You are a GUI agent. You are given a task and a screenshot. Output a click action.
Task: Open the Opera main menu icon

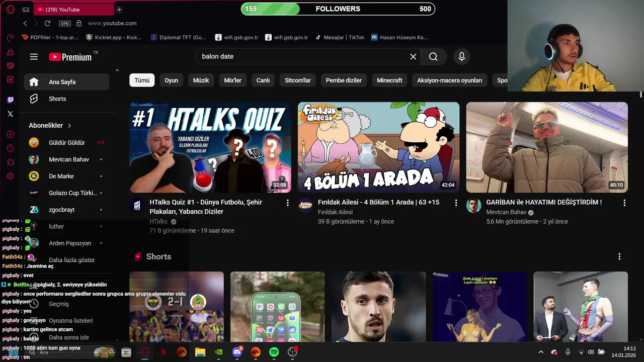point(10,10)
